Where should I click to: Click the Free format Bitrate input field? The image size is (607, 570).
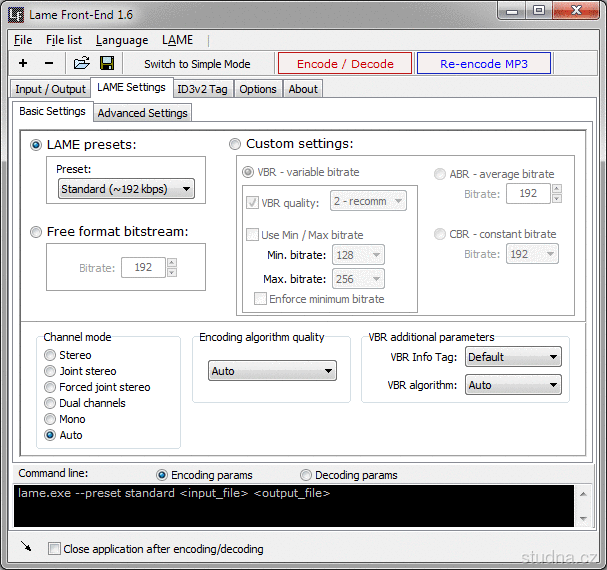click(x=143, y=268)
